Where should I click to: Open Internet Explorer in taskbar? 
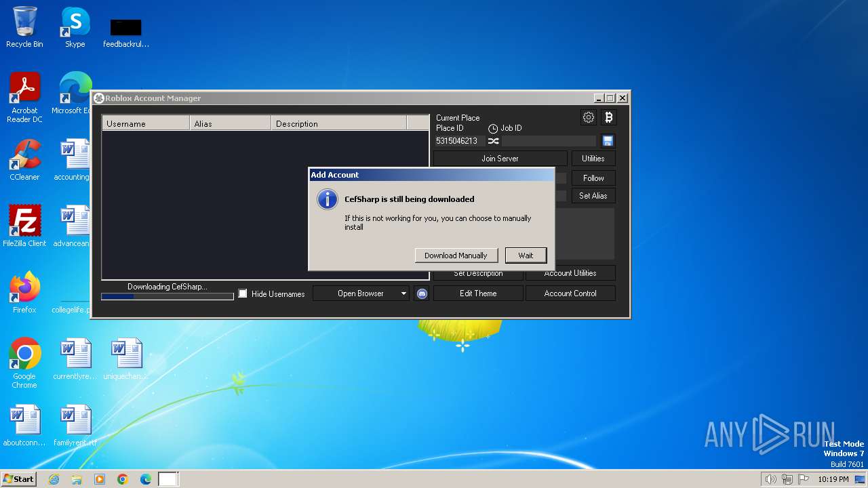point(54,479)
